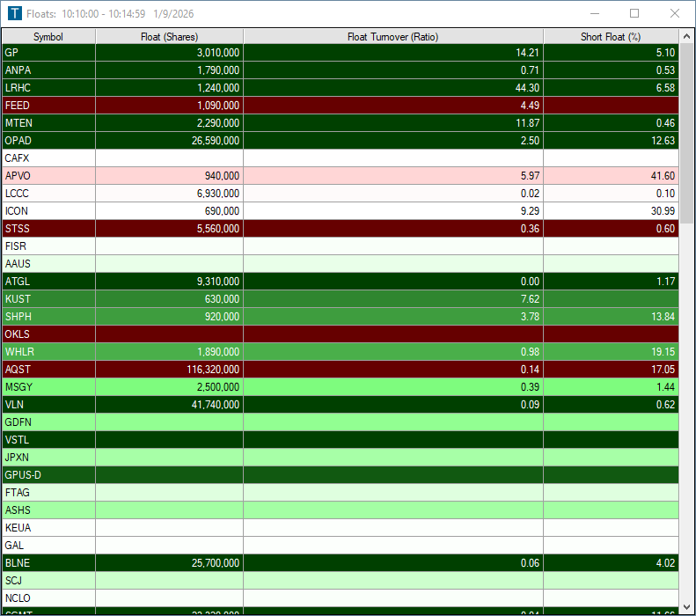Click STSS float value 5,560,000
The image size is (696, 616).
(218, 229)
